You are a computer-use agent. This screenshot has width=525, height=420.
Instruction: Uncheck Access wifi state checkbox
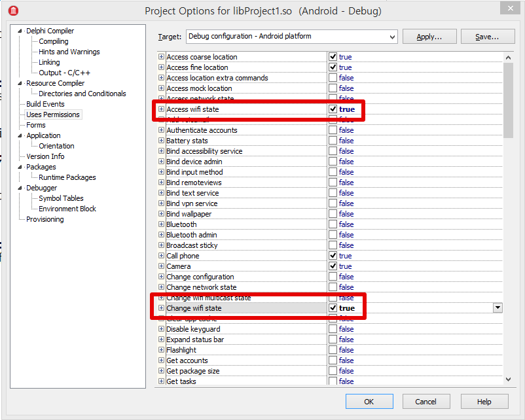pyautogui.click(x=333, y=109)
